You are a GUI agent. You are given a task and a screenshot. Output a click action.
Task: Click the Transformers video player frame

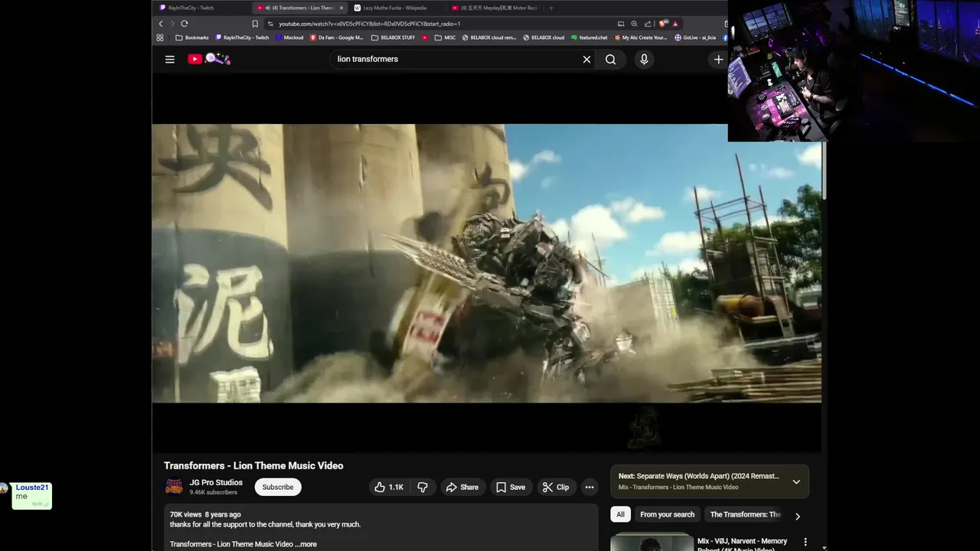[486, 263]
